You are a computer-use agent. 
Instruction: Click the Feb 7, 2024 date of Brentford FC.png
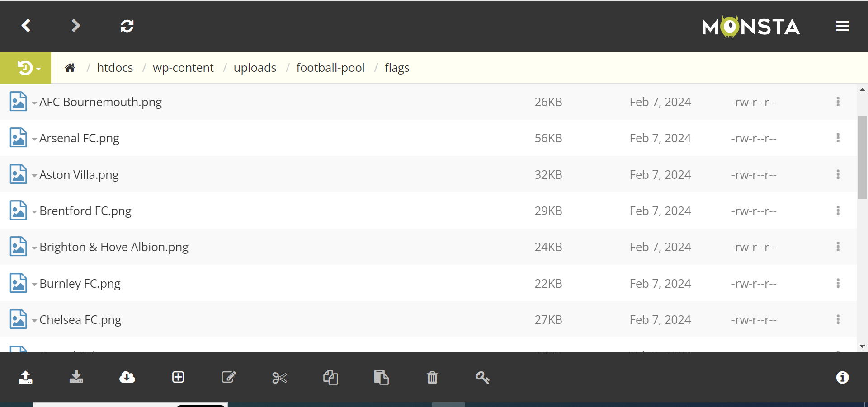(660, 211)
